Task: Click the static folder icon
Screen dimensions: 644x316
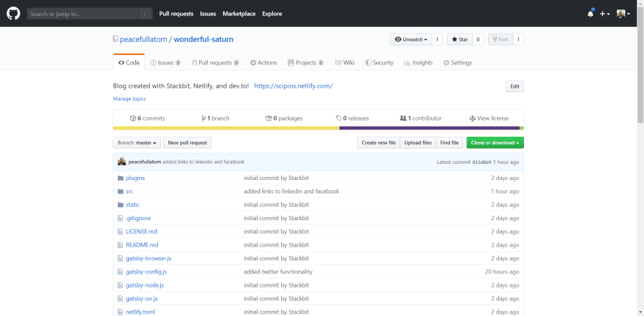Action: pyautogui.click(x=120, y=205)
